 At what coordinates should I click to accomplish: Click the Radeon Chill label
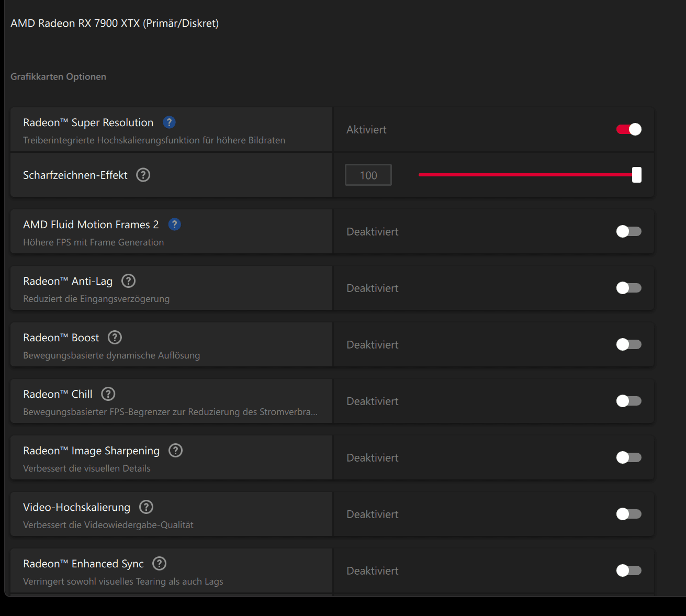58,394
